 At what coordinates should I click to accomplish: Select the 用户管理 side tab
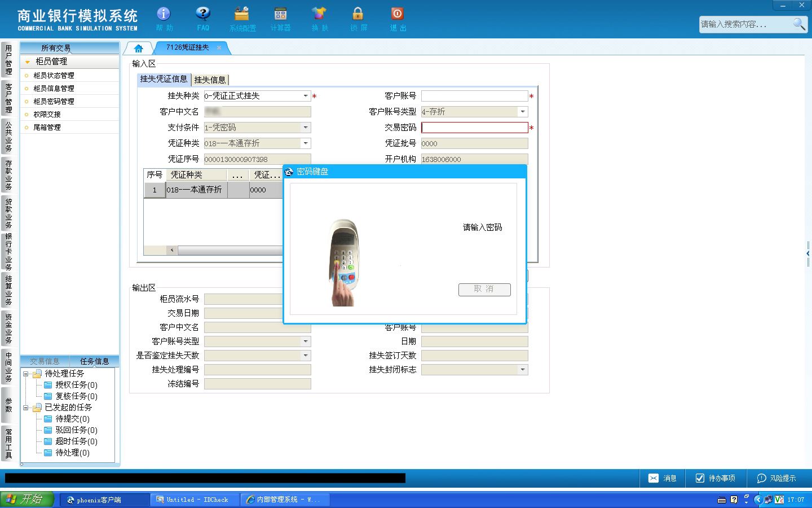pyautogui.click(x=8, y=60)
